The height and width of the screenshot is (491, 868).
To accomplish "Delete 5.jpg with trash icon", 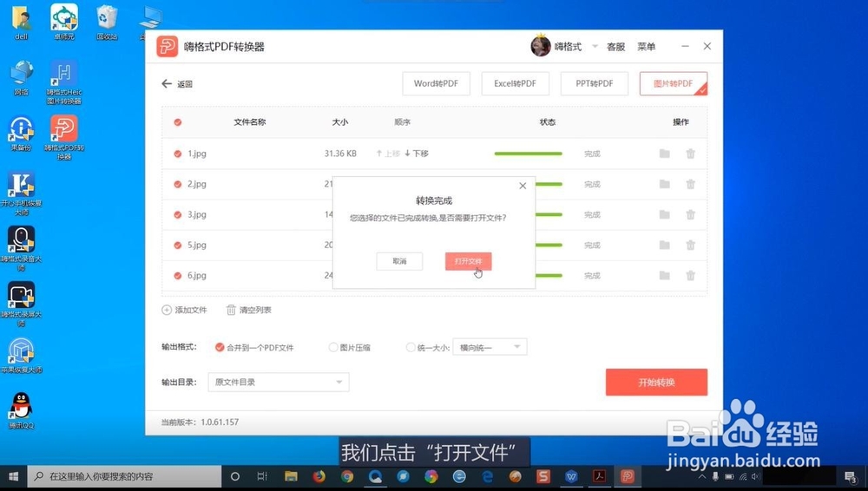I will click(x=690, y=245).
